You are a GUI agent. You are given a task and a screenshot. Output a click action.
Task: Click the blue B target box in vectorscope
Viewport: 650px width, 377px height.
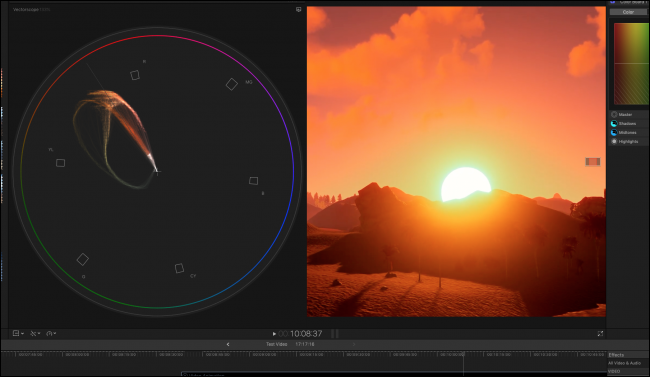point(253,180)
